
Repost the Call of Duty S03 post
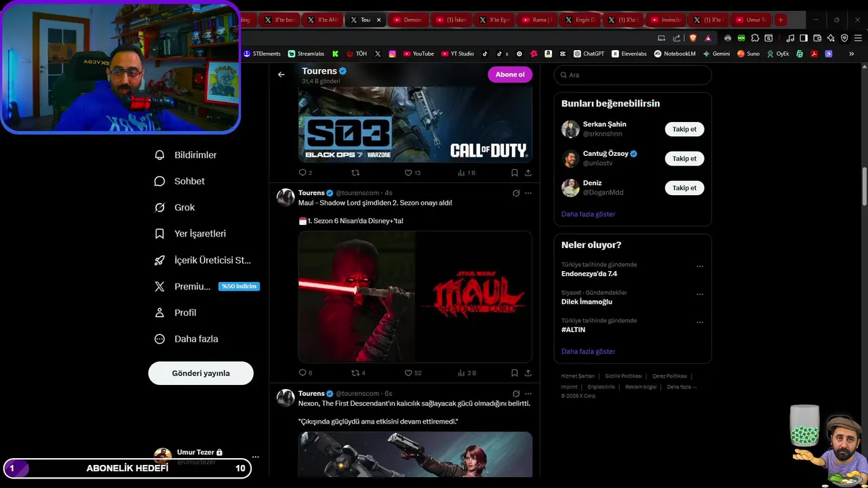pos(355,173)
